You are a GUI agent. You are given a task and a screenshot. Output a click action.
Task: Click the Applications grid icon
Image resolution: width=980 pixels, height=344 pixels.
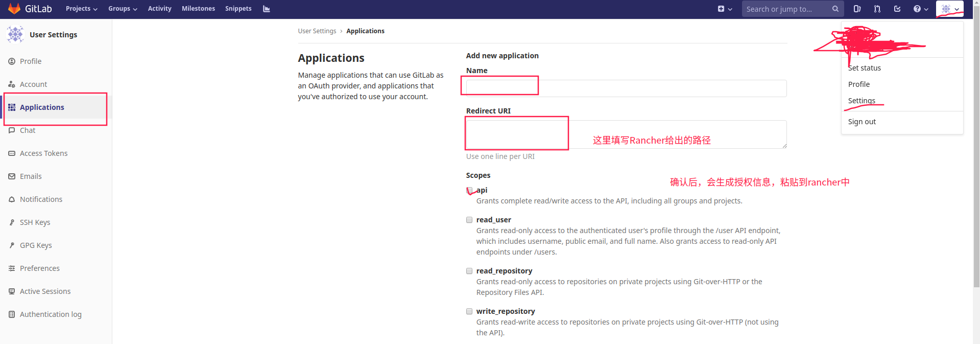point(12,107)
